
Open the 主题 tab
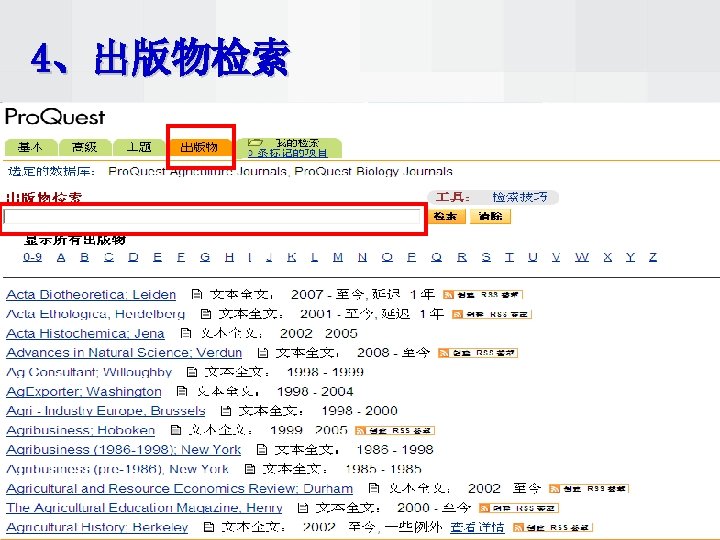pyautogui.click(x=139, y=147)
